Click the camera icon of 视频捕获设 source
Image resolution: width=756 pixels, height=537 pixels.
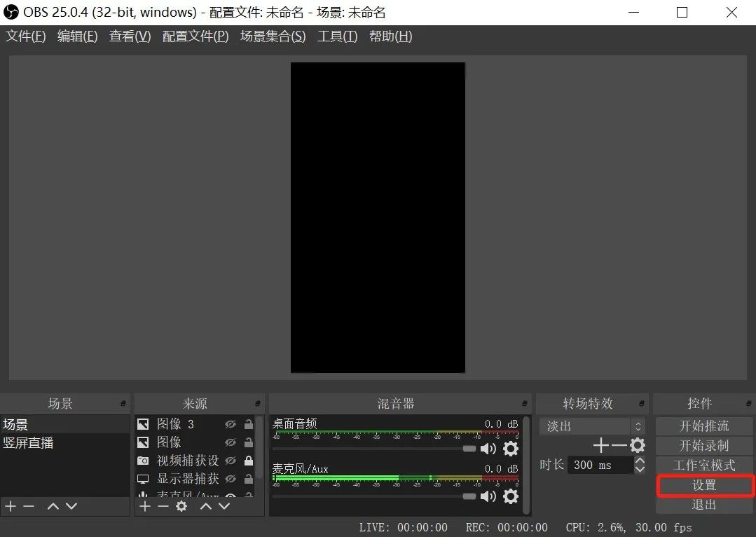[x=143, y=461]
